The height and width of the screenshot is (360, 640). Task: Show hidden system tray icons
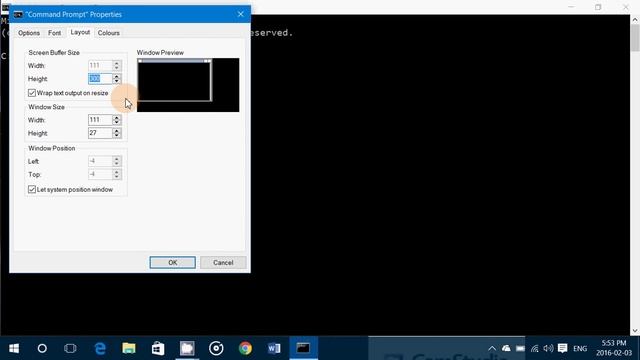point(492,349)
